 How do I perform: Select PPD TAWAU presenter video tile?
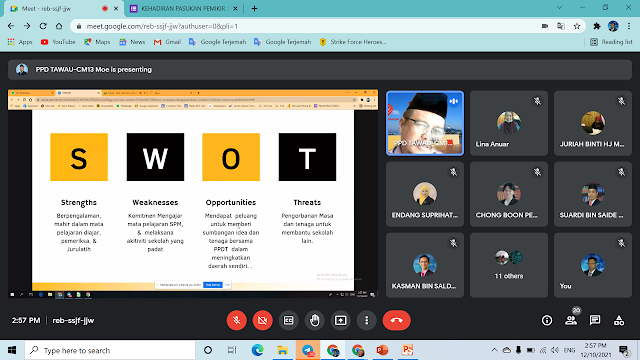(425, 123)
